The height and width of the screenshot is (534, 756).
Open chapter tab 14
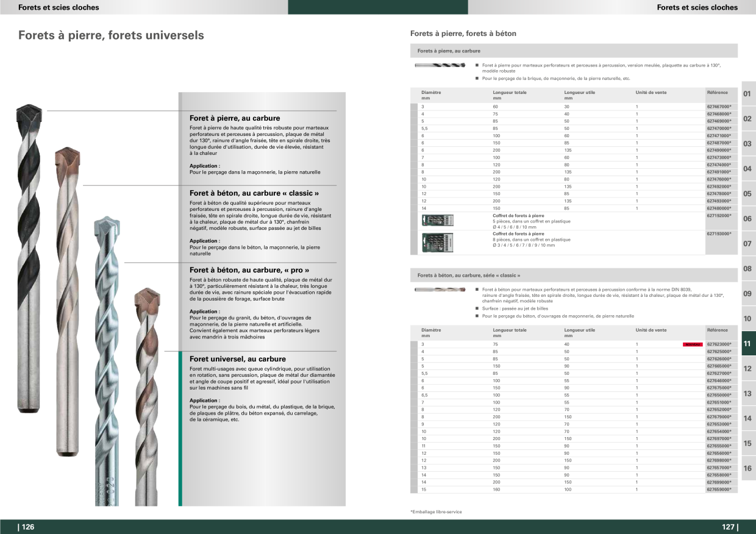748,419
